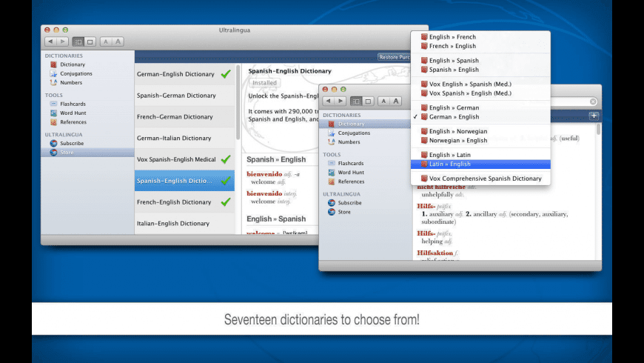The width and height of the screenshot is (644, 363).
Task: Select German-Italian Dictionary in the store list
Action: (184, 138)
